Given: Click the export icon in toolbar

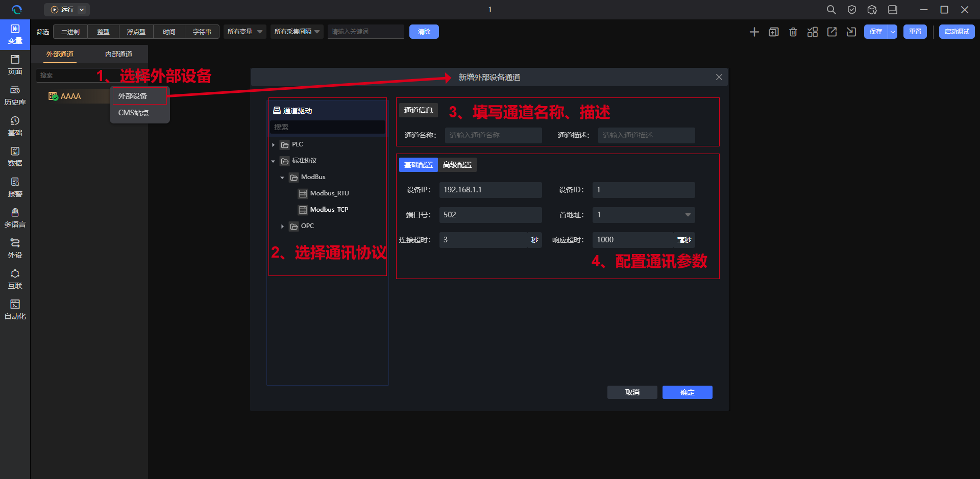Looking at the screenshot, I should (831, 32).
